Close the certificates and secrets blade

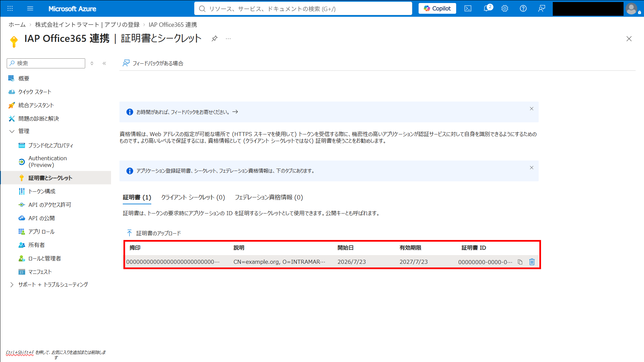tap(629, 39)
